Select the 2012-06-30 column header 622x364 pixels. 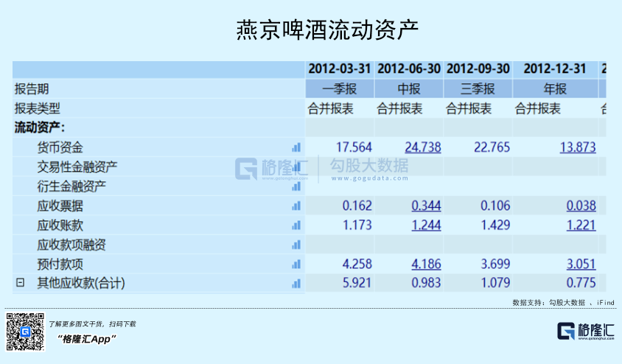point(409,69)
